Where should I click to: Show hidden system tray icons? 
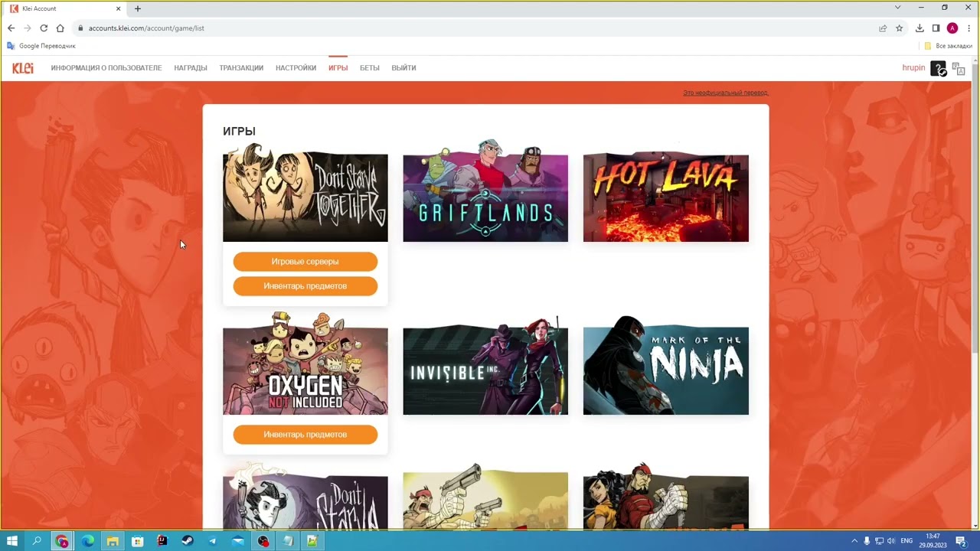[854, 541]
